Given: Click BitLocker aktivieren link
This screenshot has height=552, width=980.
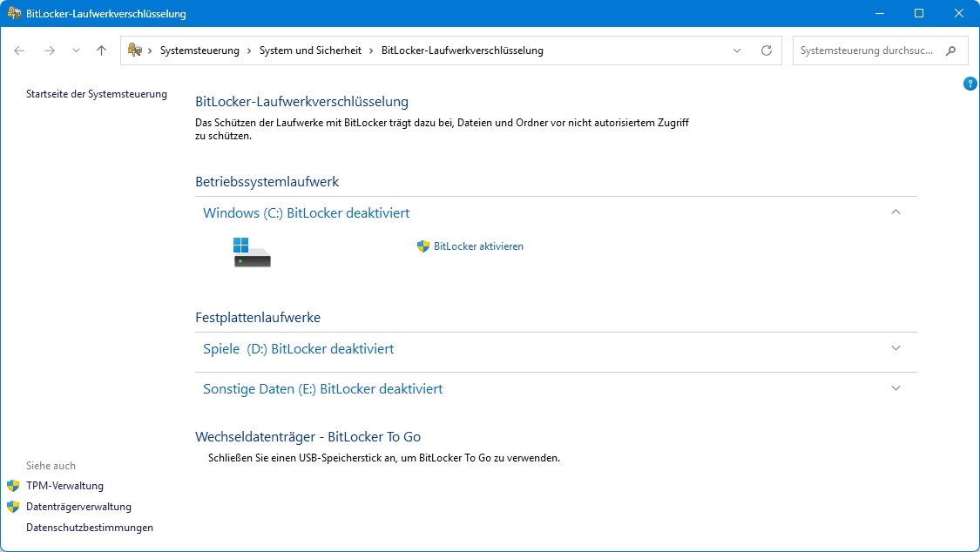Looking at the screenshot, I should click(478, 246).
